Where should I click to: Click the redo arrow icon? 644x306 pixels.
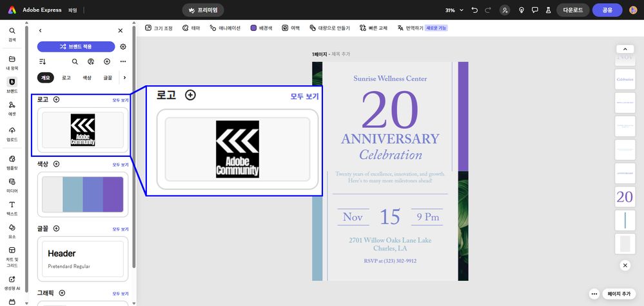(x=488, y=10)
